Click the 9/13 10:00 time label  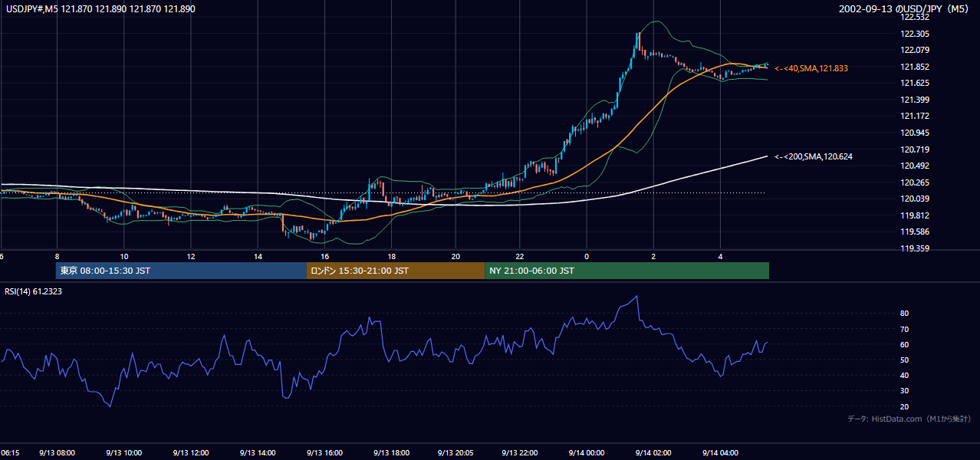[x=123, y=452]
